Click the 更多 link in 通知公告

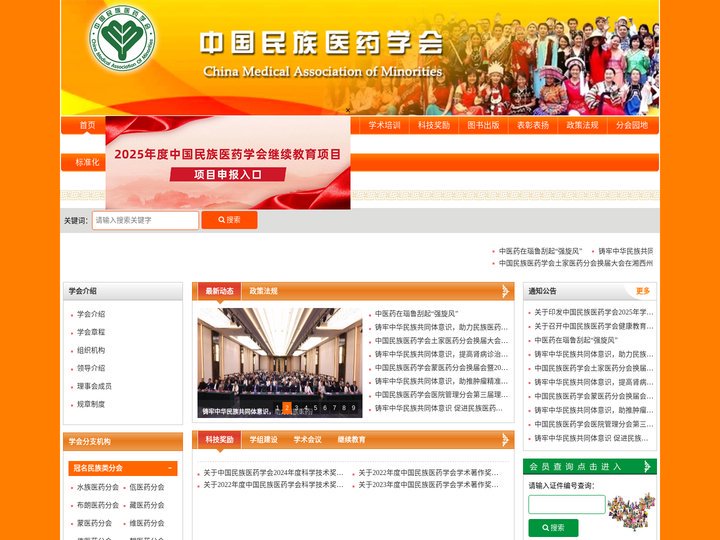643,291
